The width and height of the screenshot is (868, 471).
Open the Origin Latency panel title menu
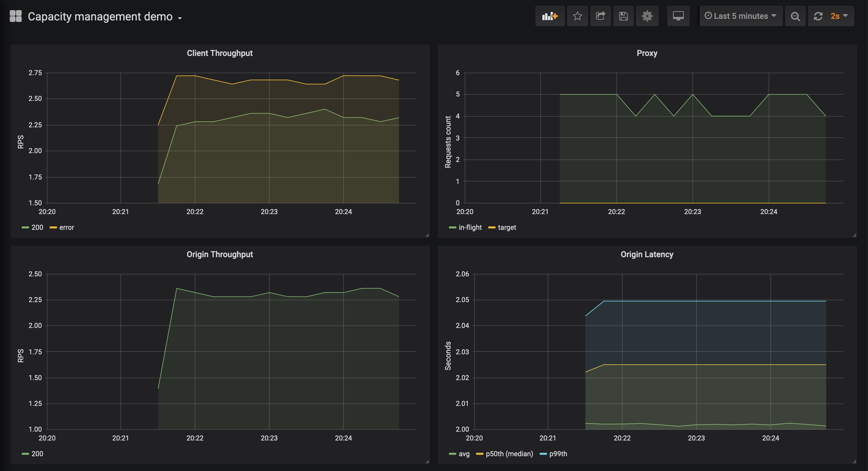click(x=647, y=254)
